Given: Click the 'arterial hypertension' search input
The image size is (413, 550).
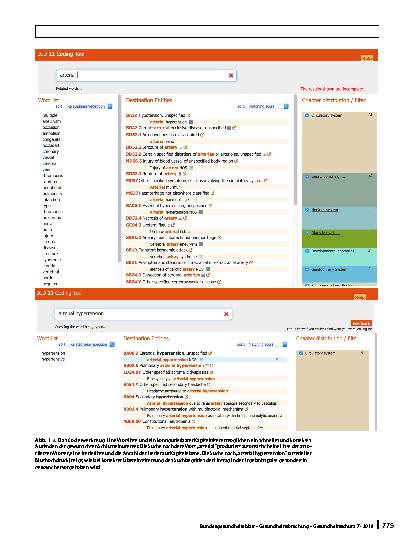Looking at the screenshot, I should (143, 314).
